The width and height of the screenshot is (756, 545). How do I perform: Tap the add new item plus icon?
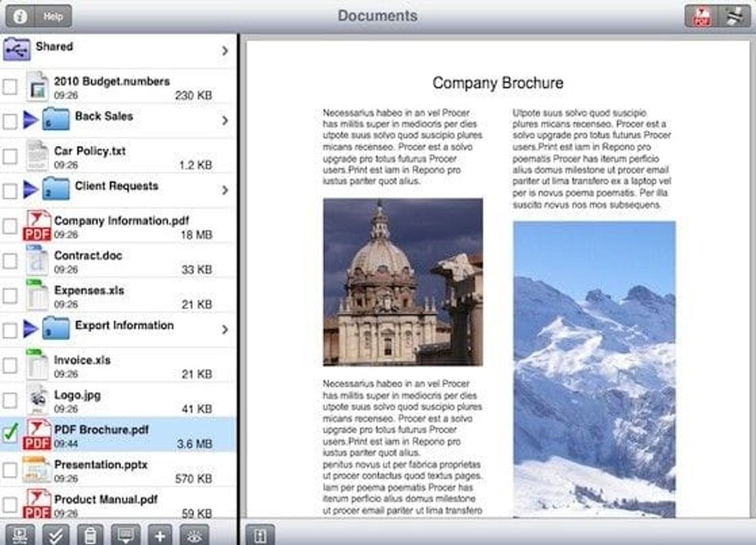pos(161,536)
